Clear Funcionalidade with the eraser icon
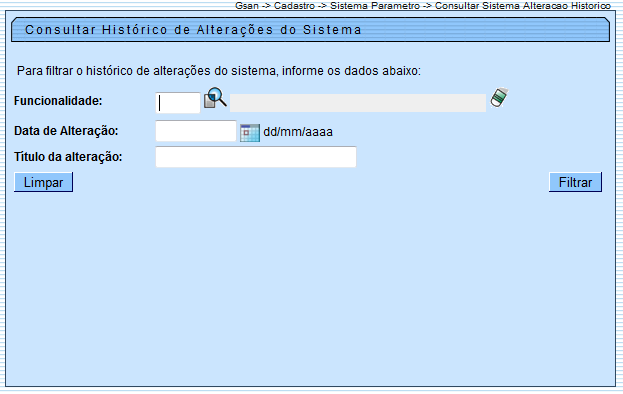The width and height of the screenshot is (623, 394). 499,97
